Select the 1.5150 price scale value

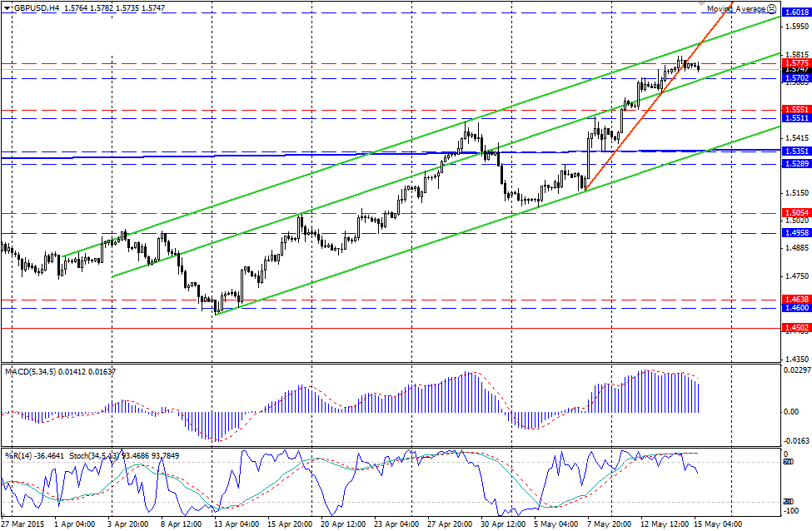(x=797, y=192)
